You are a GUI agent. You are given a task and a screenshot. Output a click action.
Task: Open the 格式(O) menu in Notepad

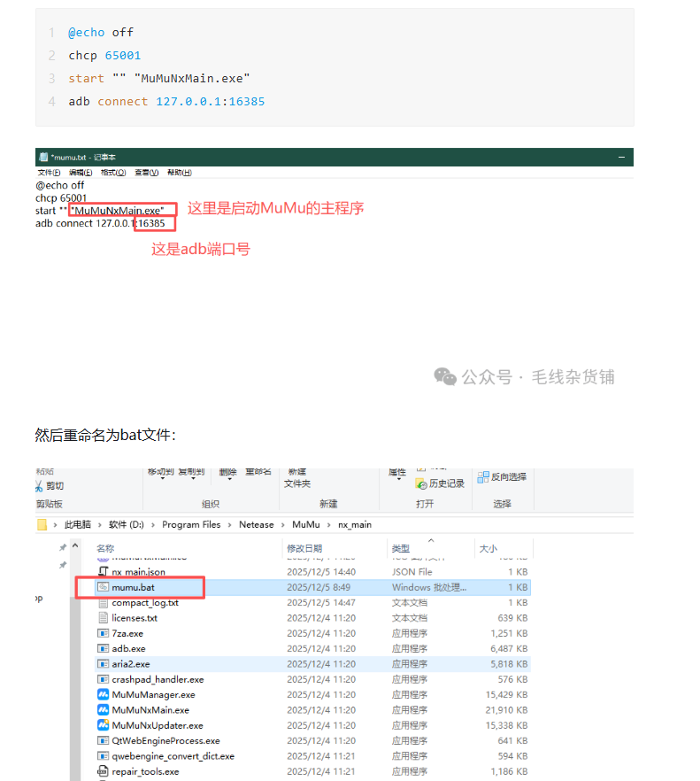click(113, 173)
